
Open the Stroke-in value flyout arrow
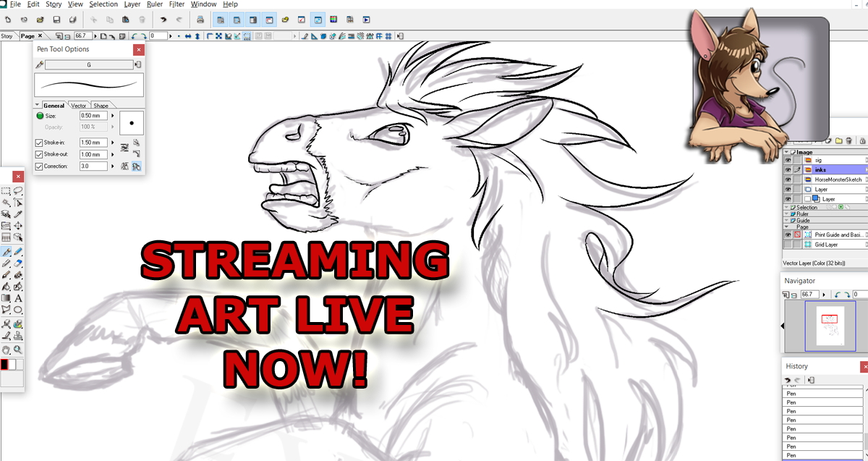point(112,143)
